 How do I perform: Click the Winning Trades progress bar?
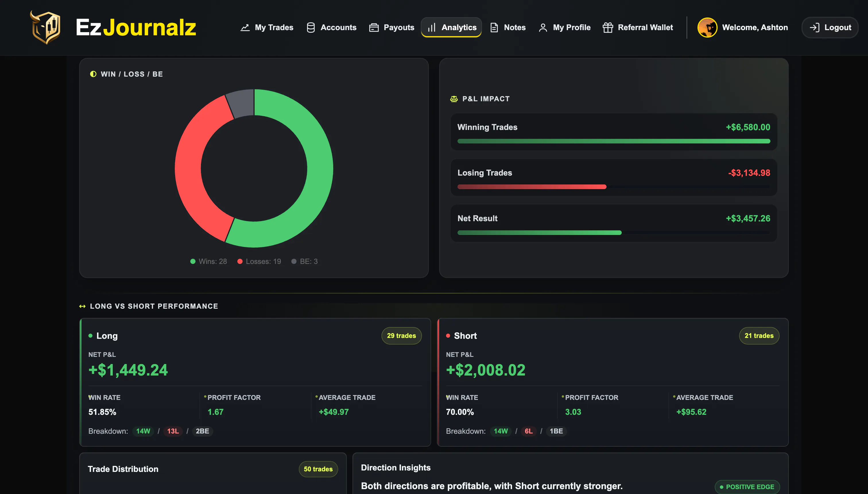614,141
